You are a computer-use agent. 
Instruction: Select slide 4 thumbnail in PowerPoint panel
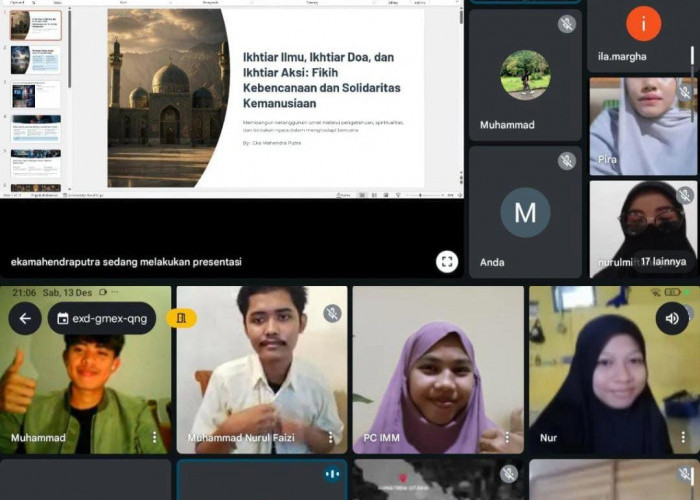(x=36, y=129)
